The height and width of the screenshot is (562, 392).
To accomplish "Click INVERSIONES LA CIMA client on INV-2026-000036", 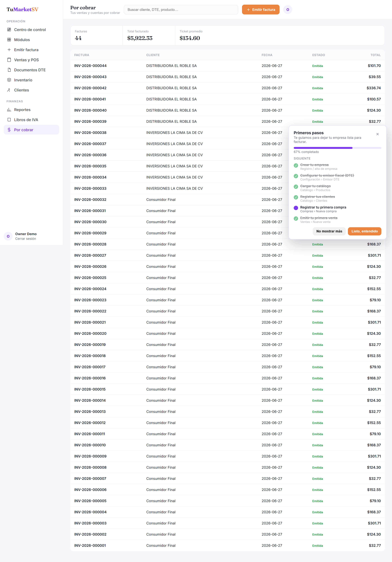I will [x=175, y=155].
